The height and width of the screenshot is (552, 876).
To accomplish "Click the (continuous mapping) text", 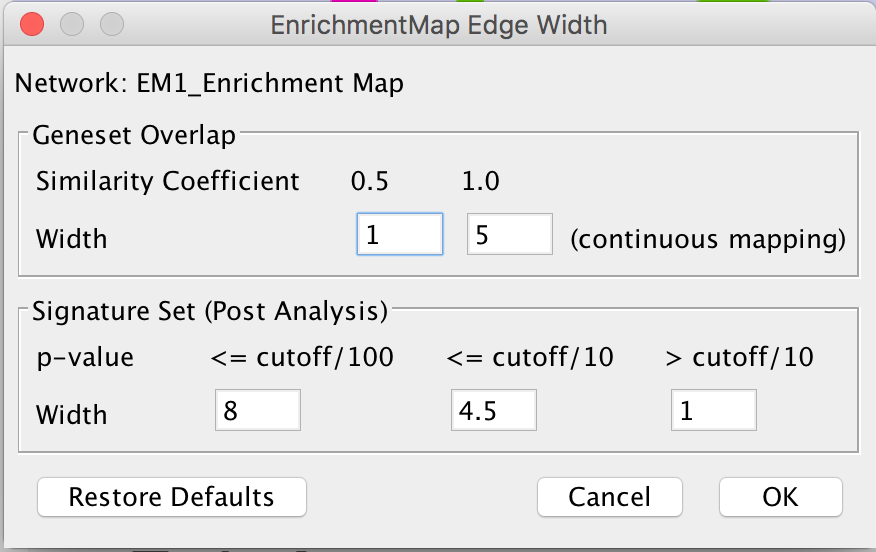I will coord(708,240).
